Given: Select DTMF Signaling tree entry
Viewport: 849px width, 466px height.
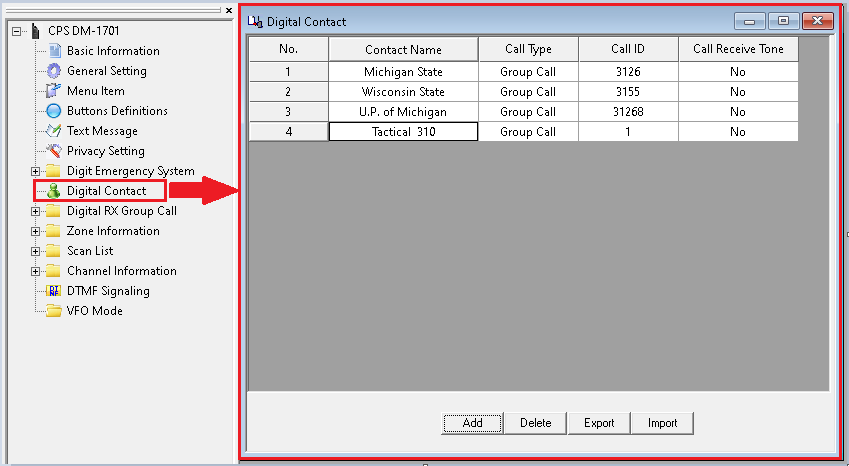Looking at the screenshot, I should [x=108, y=291].
